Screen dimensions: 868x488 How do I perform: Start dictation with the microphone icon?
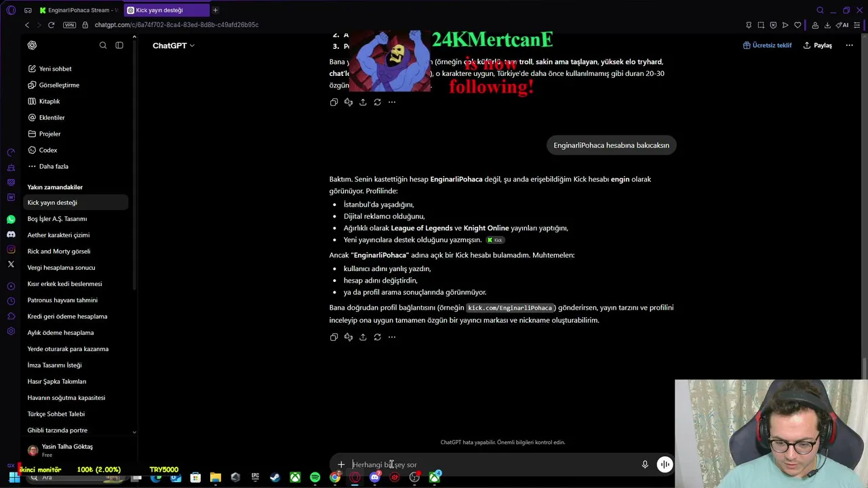pos(645,464)
